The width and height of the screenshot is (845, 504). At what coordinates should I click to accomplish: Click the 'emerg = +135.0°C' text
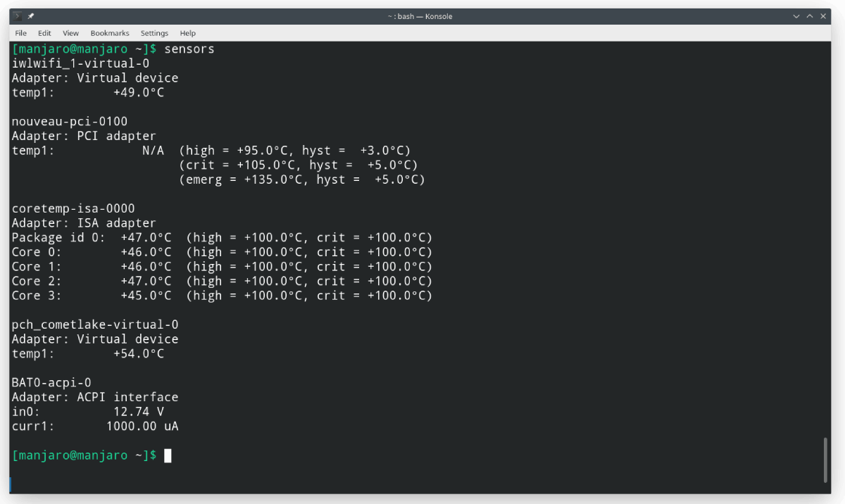pos(244,179)
